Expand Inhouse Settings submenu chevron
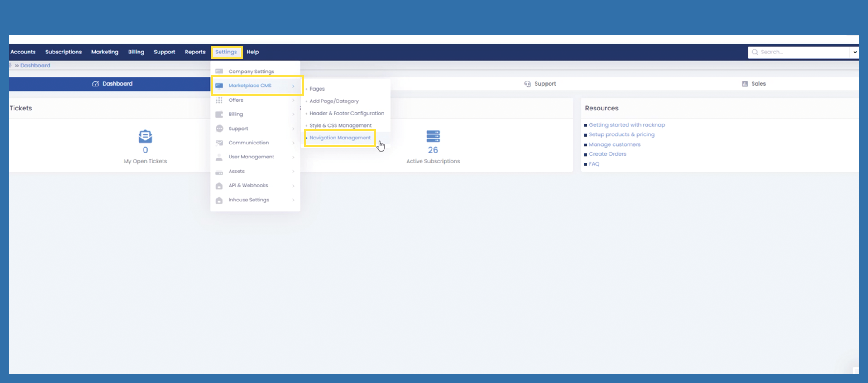 point(293,200)
